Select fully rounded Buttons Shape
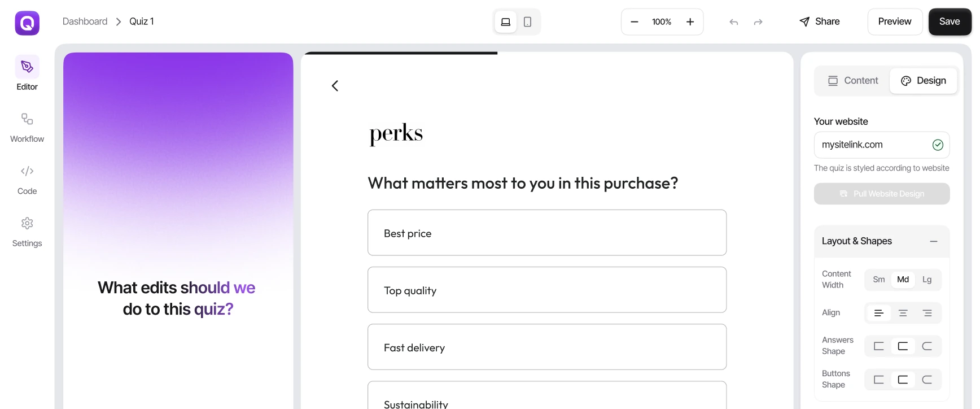Image resolution: width=980 pixels, height=409 pixels. (x=927, y=380)
